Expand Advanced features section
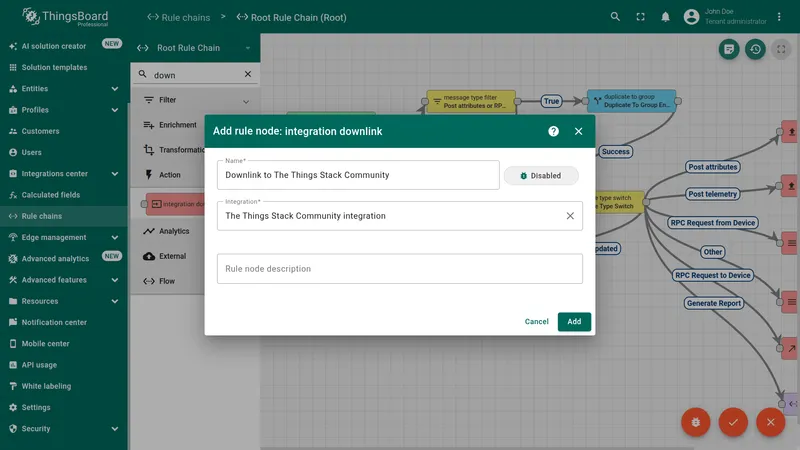 point(64,280)
